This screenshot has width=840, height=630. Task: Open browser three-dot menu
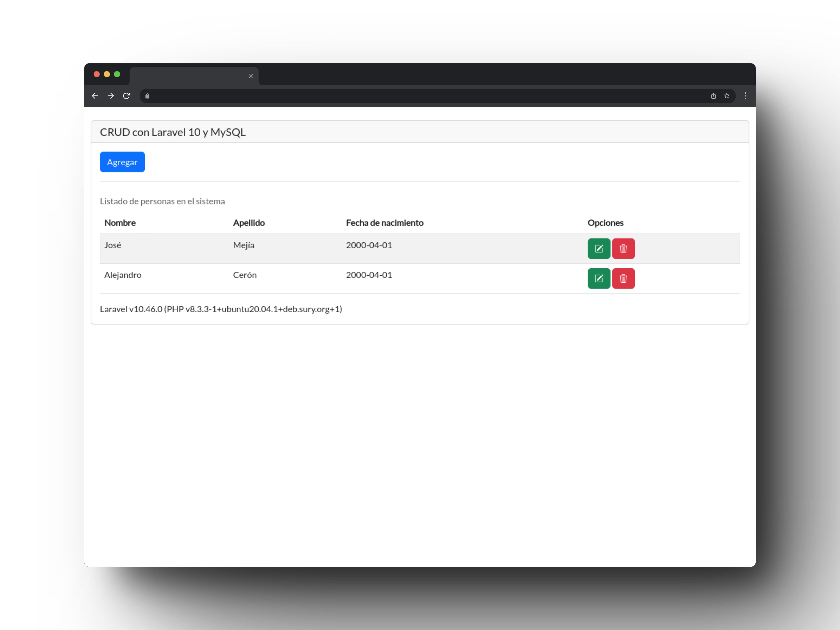coord(745,96)
